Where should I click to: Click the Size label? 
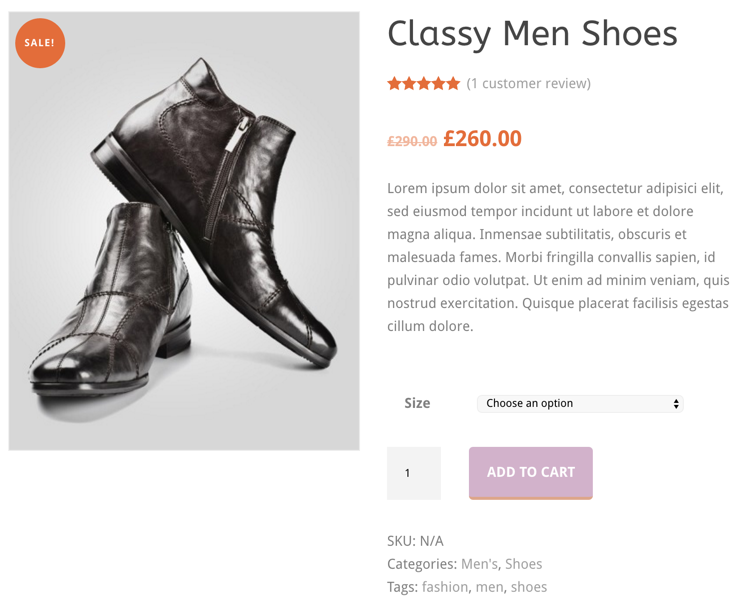click(x=417, y=403)
